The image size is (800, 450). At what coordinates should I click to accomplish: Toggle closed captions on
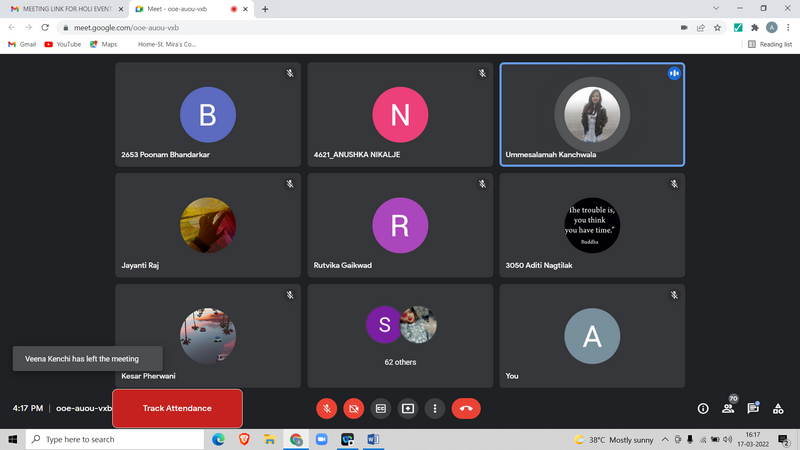coord(380,408)
